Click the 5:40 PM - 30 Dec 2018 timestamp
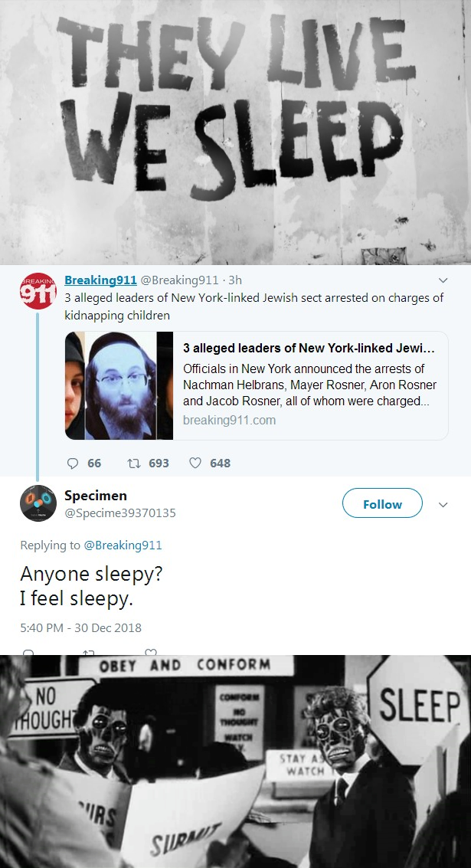This screenshot has width=471, height=868. coord(81,627)
